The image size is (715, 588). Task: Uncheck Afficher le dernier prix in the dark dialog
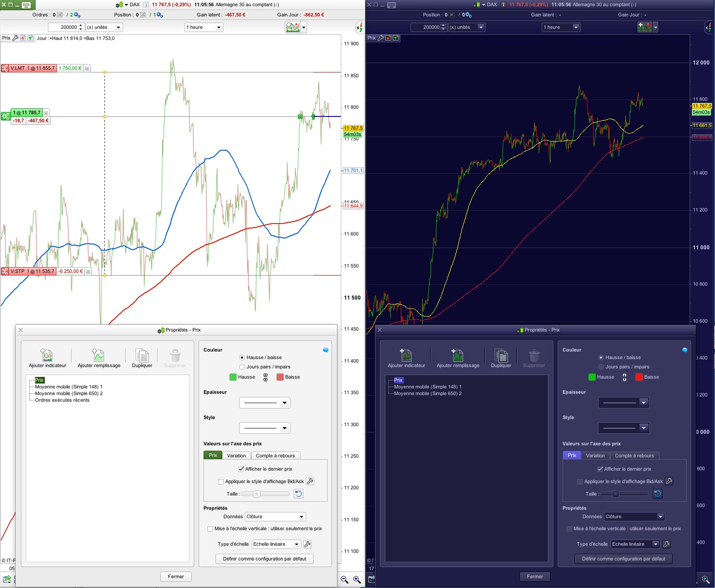[x=600, y=469]
